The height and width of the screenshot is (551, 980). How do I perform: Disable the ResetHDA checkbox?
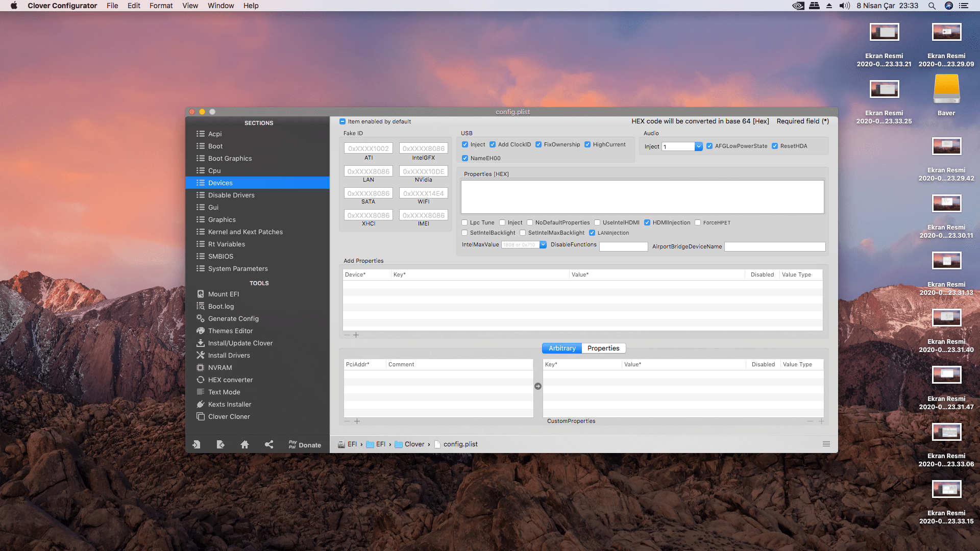click(775, 146)
